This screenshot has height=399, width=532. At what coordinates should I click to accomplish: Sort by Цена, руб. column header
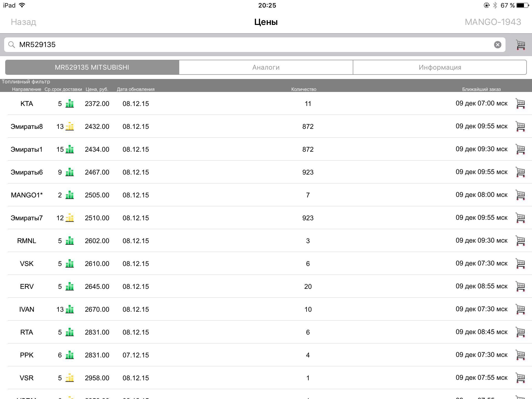coord(97,89)
